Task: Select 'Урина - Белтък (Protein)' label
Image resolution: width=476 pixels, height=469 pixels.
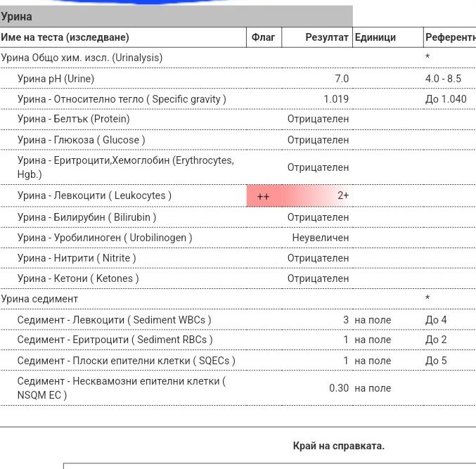Action: click(x=73, y=119)
